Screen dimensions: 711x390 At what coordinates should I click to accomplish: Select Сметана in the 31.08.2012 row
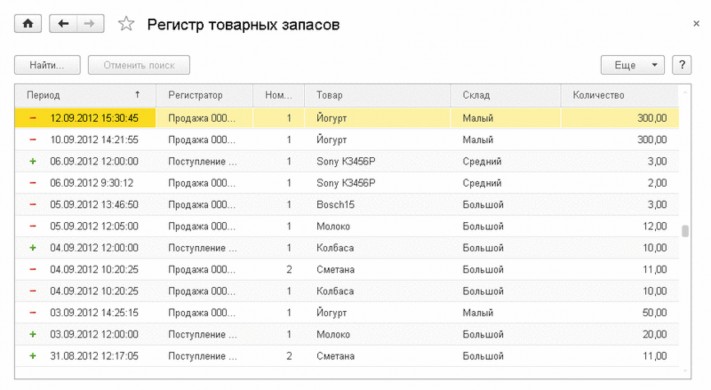point(335,356)
